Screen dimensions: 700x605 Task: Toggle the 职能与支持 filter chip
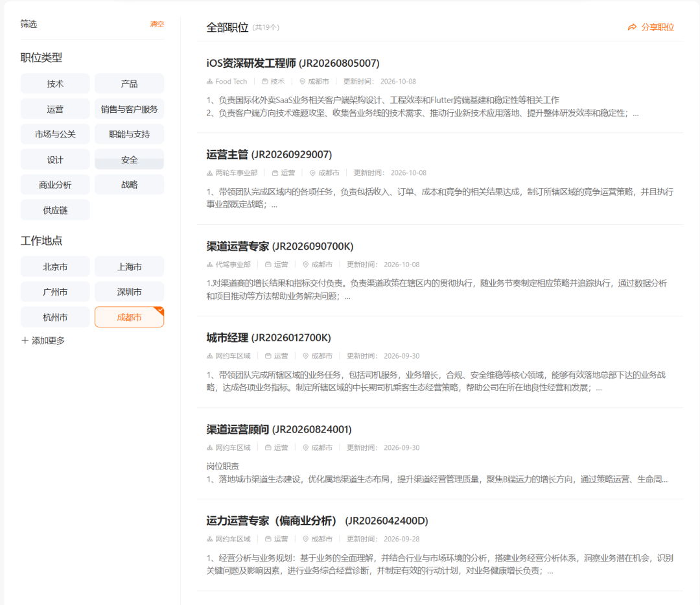click(129, 134)
